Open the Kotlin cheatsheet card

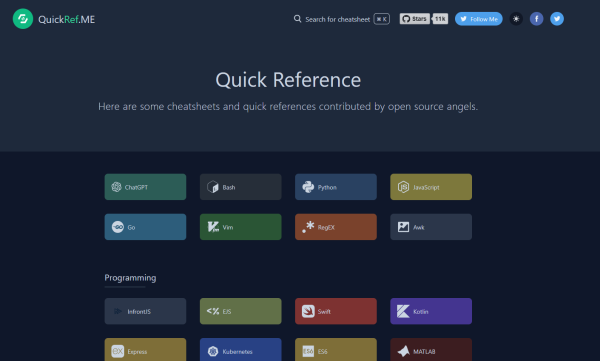coord(431,311)
